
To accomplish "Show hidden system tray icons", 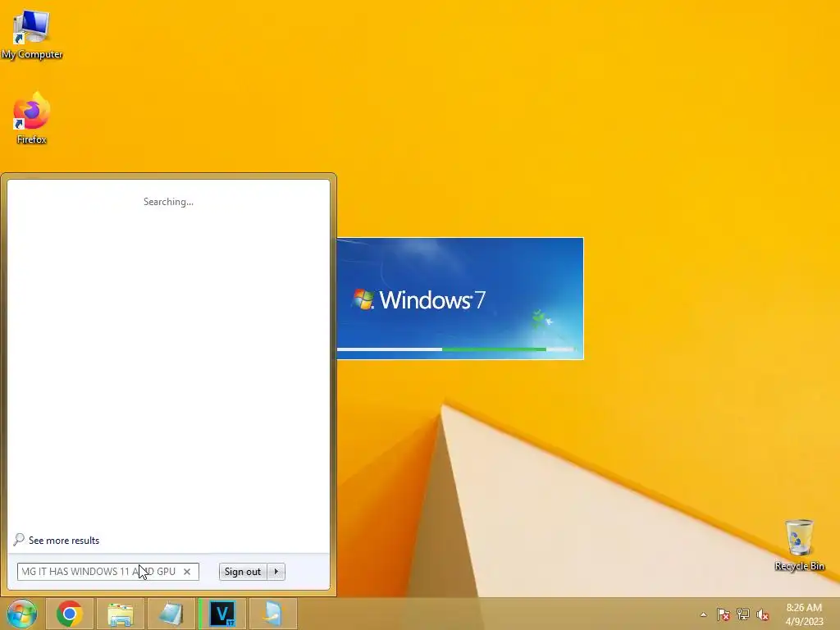I will [703, 614].
